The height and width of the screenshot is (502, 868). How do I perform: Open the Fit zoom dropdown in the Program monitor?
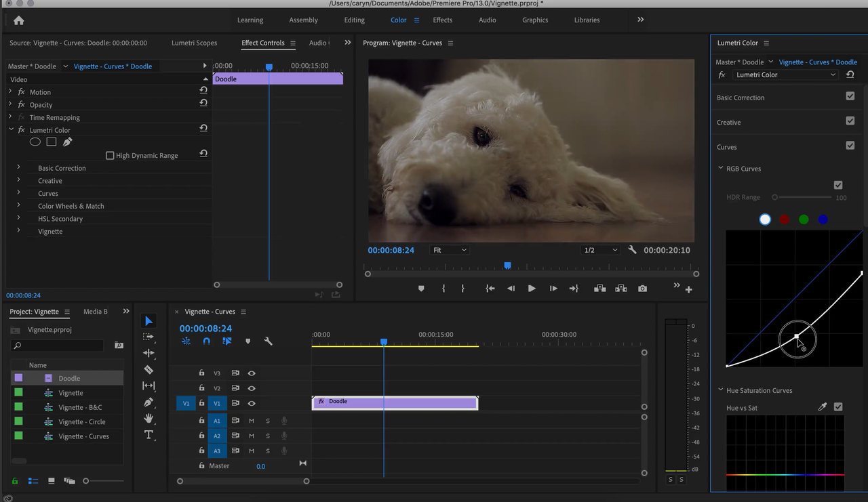[449, 250]
